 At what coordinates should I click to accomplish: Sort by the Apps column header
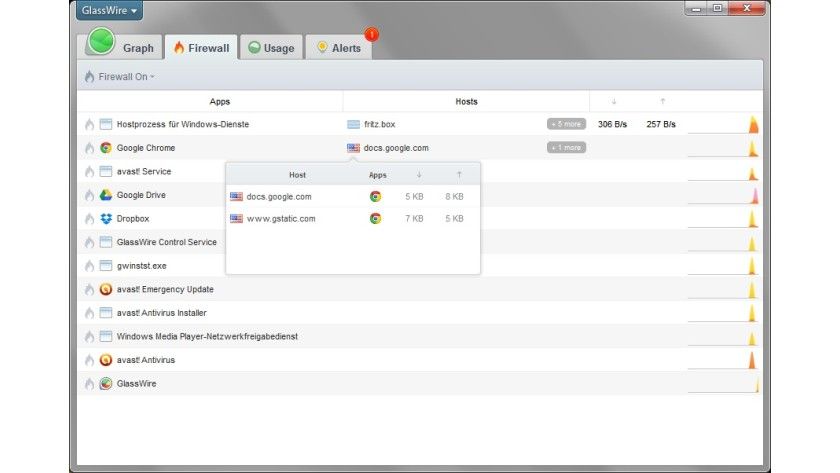(220, 101)
